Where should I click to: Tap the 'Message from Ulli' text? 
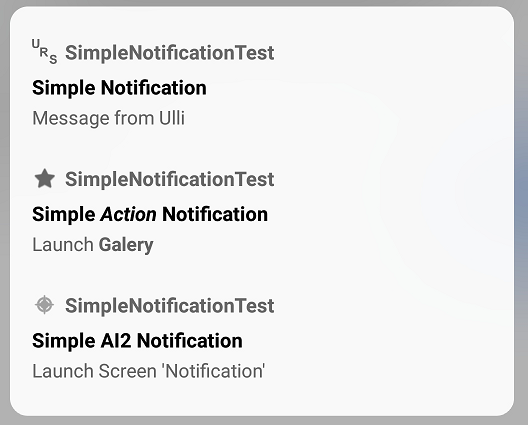(x=108, y=118)
